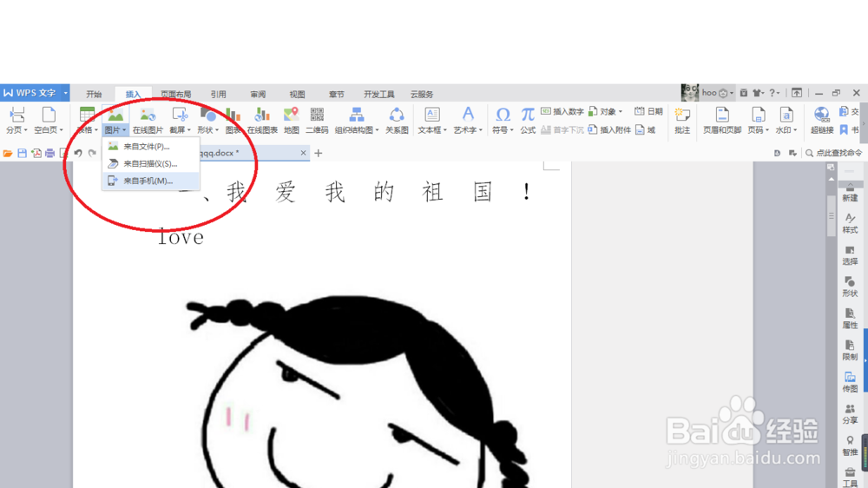Click the 分页 page break icon
Viewport: 868px width, 488px height.
pos(16,115)
